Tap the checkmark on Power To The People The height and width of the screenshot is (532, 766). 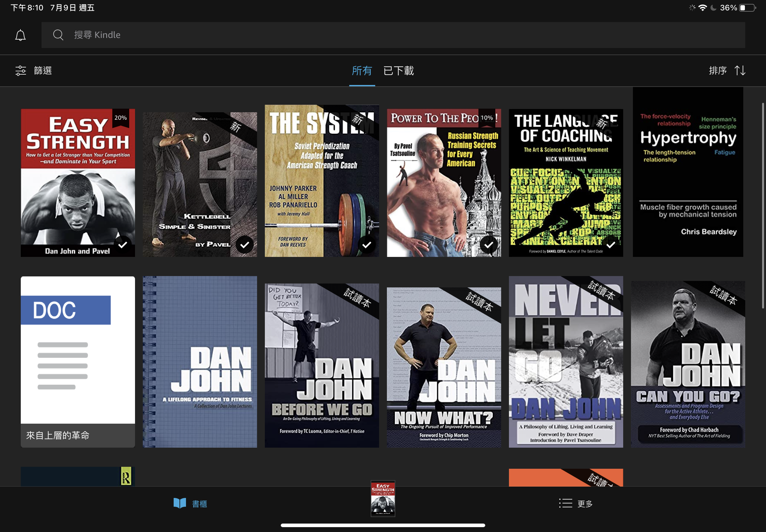(488, 245)
